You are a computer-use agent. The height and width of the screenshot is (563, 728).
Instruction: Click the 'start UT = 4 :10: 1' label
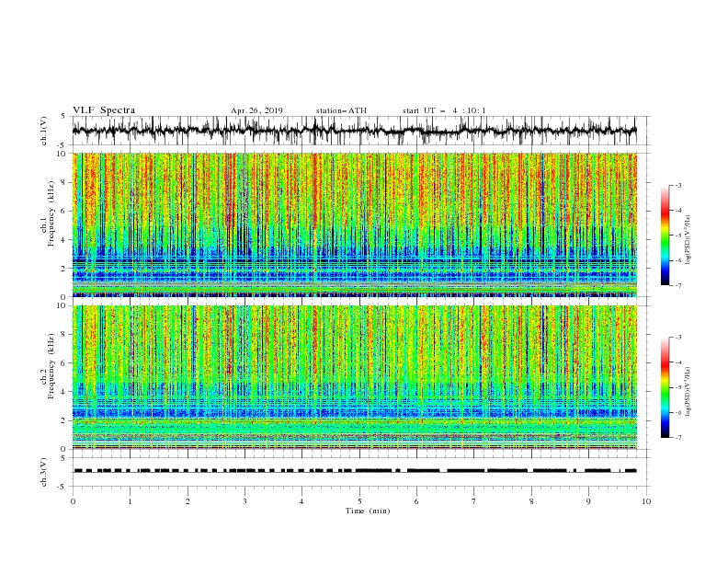tap(444, 110)
